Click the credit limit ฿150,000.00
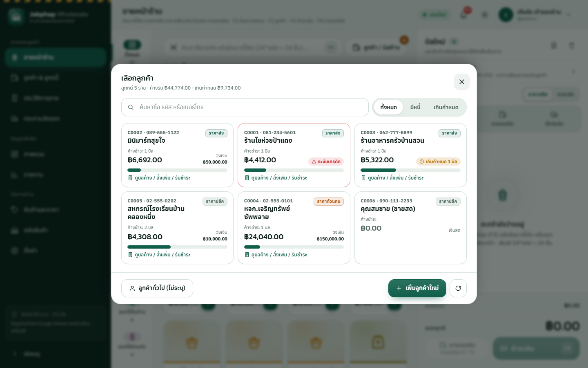 tap(330, 239)
